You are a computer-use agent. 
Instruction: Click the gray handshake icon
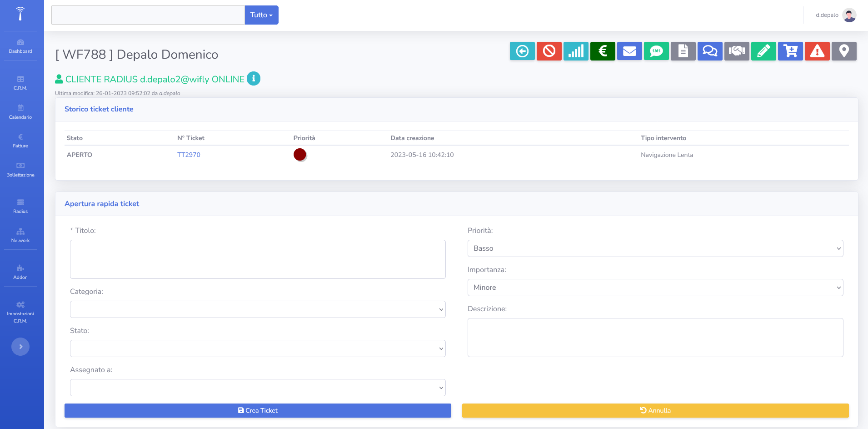(x=737, y=51)
